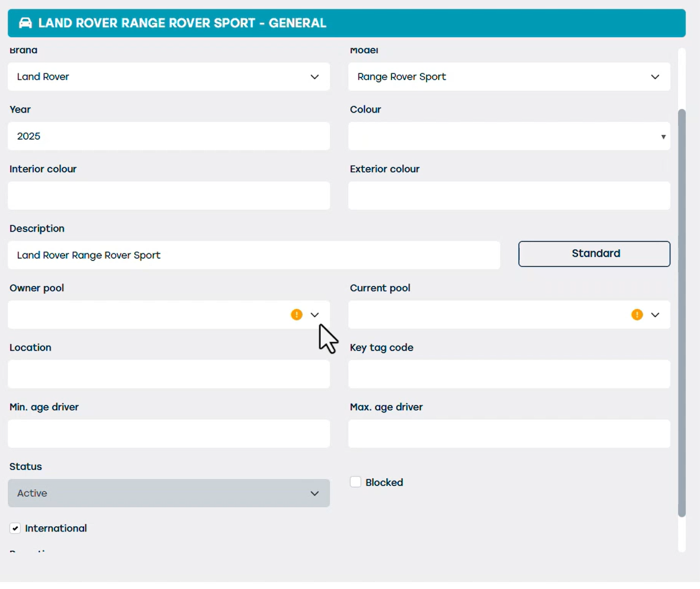Tick the Blocked checkbox
Viewport: 700px width, 589px height.
pyautogui.click(x=355, y=482)
